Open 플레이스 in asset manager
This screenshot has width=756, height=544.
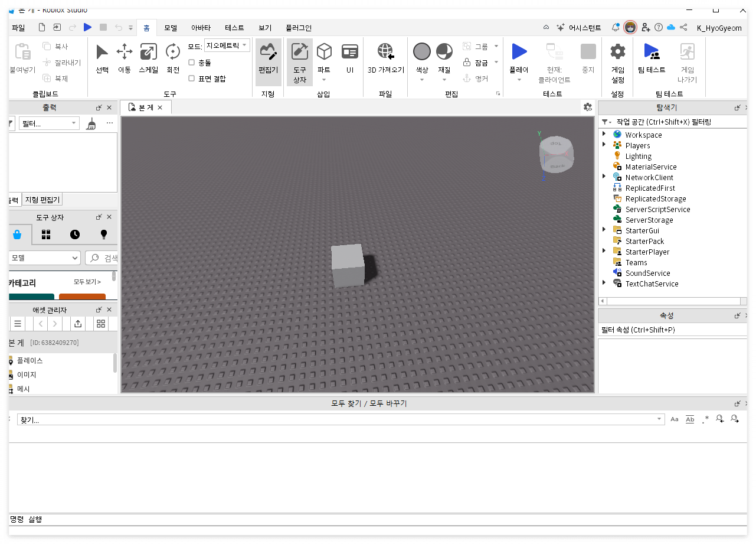(x=30, y=360)
